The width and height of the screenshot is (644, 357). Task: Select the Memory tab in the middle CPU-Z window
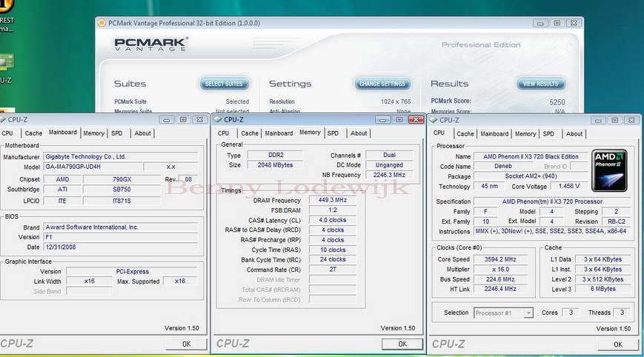click(x=310, y=133)
